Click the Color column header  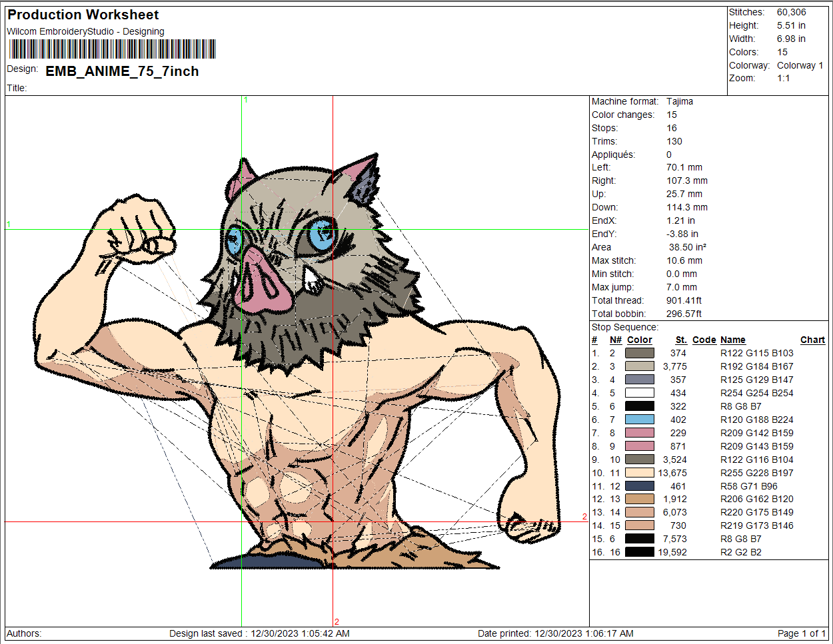pos(639,340)
